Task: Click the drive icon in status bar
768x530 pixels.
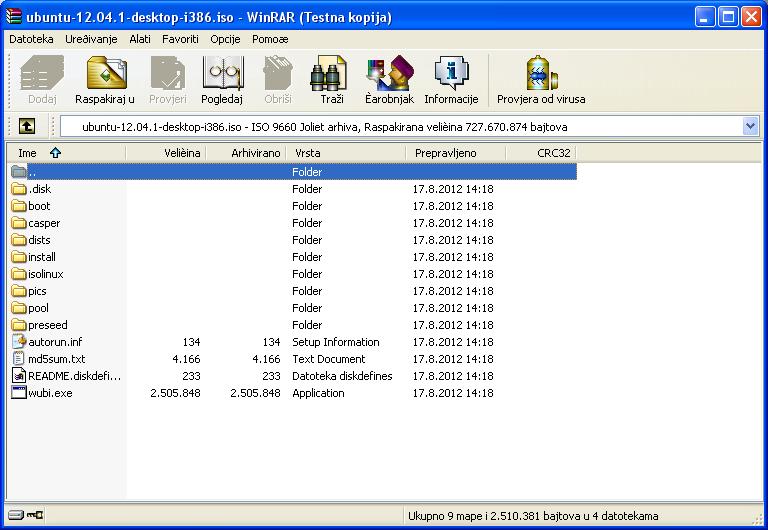Action: (14, 516)
